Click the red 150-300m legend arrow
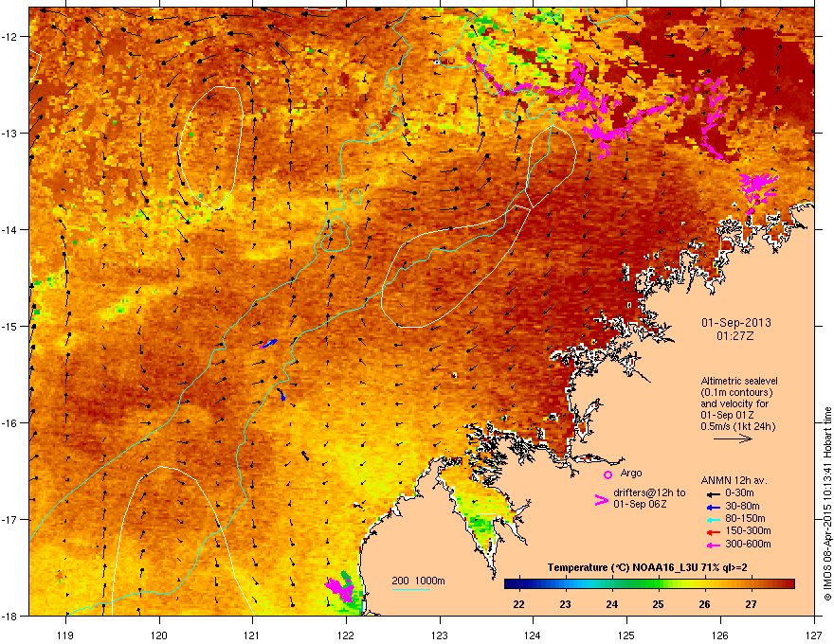 click(x=712, y=532)
